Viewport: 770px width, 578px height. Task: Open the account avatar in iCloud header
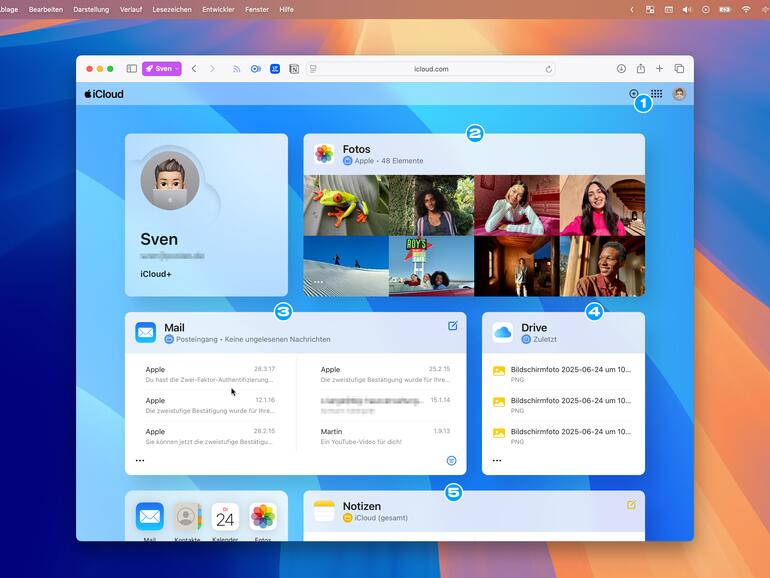click(679, 94)
